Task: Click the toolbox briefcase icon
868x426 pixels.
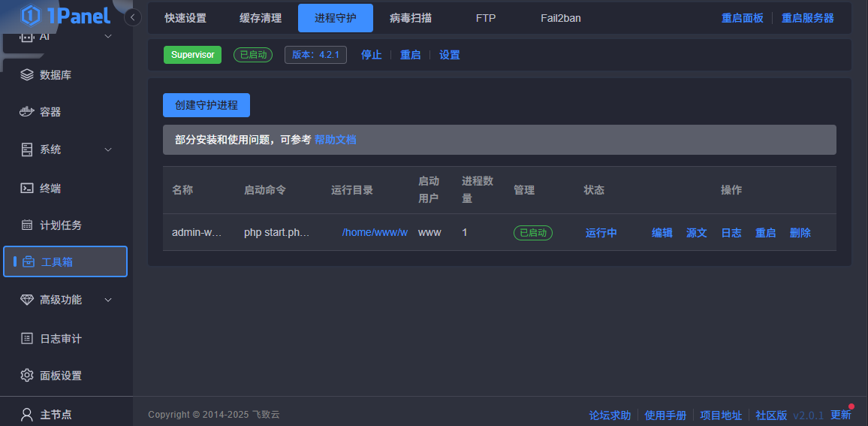Action: pos(29,262)
